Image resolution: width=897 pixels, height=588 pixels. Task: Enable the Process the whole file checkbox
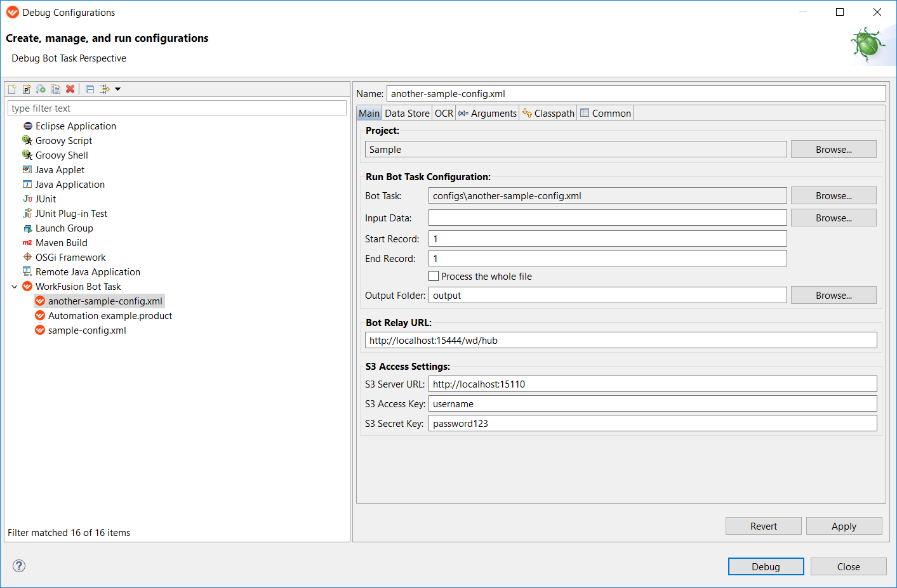(x=434, y=277)
